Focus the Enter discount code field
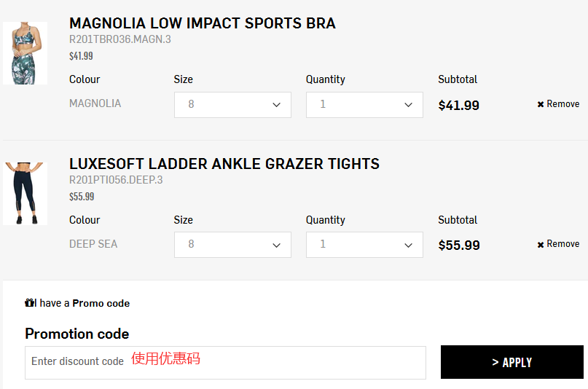 [x=225, y=362]
